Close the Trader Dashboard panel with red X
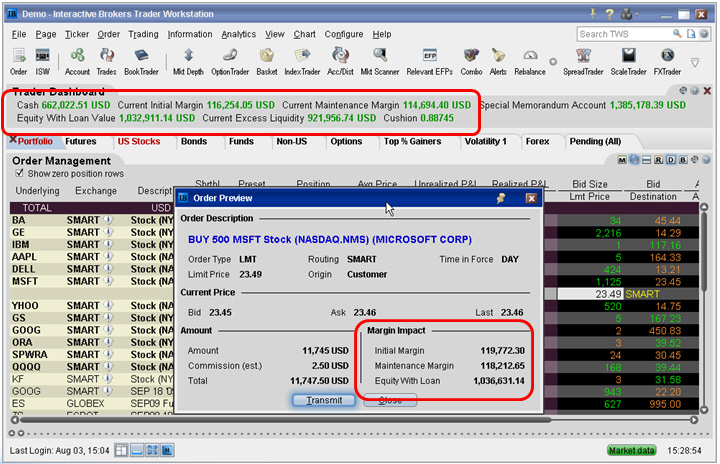 coord(707,91)
